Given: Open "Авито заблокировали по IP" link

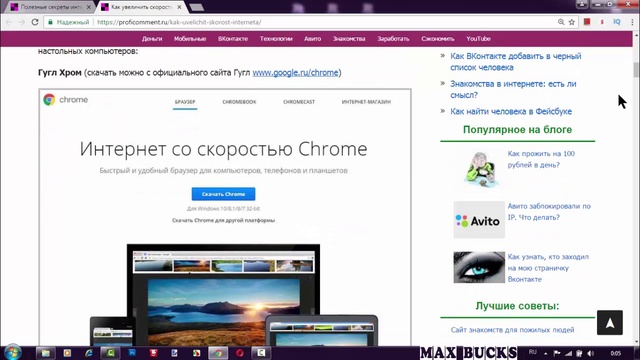Looking at the screenshot, I should pyautogui.click(x=549, y=212).
